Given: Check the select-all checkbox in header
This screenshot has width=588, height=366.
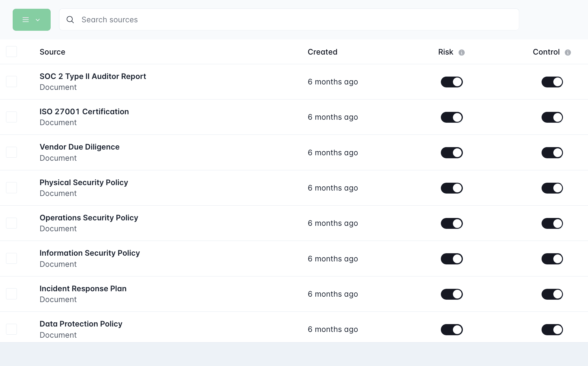Looking at the screenshot, I should pos(11,52).
